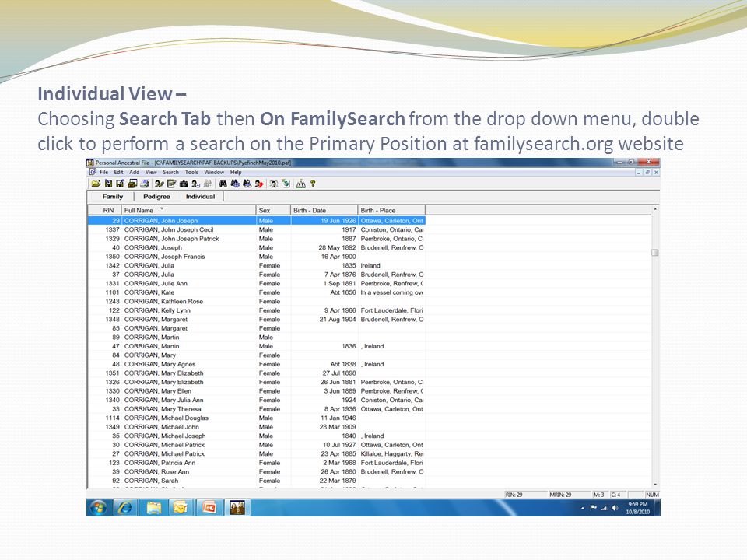747x560 pixels.
Task: Open the View menu
Action: point(151,173)
